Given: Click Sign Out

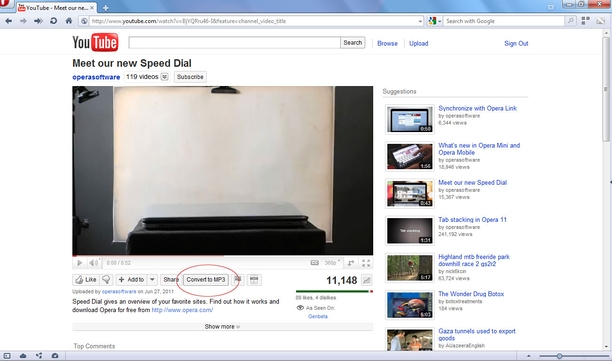Looking at the screenshot, I should pos(516,43).
